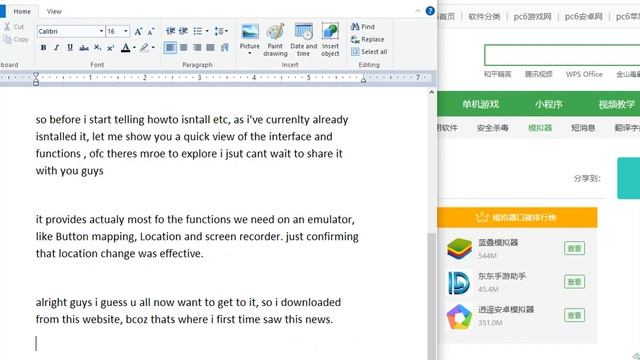The image size is (640, 360).
Task: Click the Shrink font icon in WordPad
Action: click(151, 31)
